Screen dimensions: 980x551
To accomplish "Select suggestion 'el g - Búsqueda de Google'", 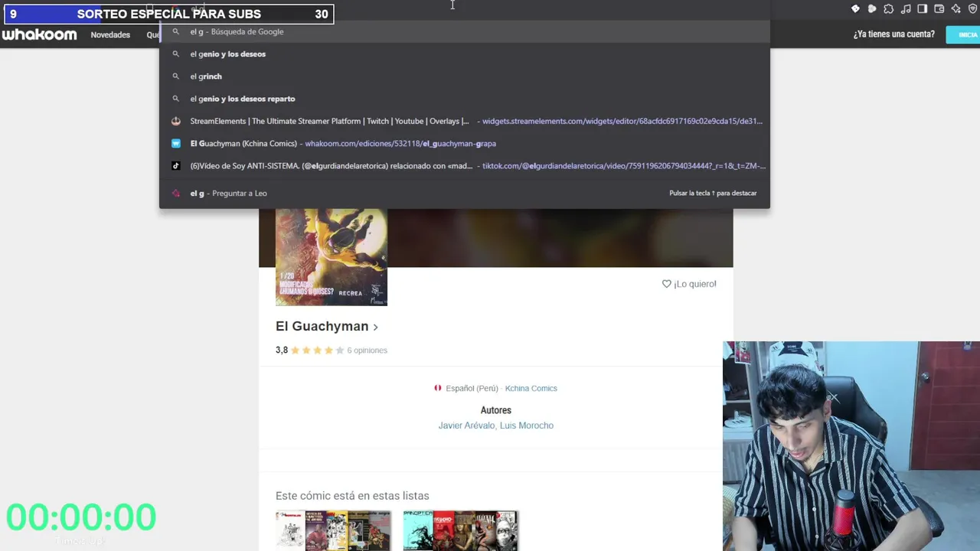I will (464, 31).
